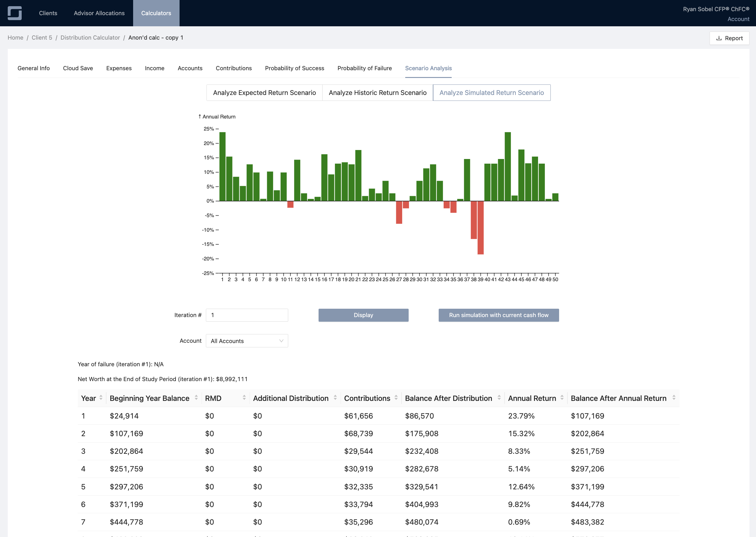Select Analyze Expected Return Scenario option
The image size is (756, 537).
pos(264,92)
